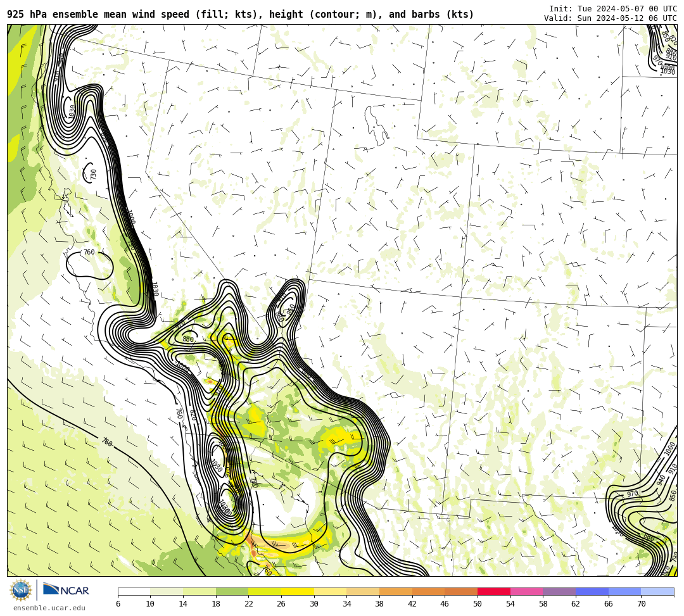Click the 730 contour label
Viewport: 684px width, 616px height.
point(93,174)
